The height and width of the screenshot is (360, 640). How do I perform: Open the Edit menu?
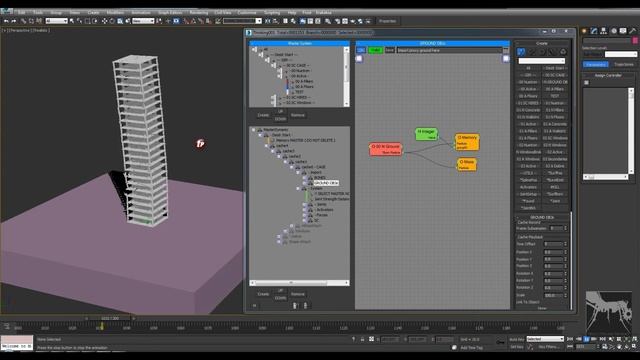tap(22, 12)
